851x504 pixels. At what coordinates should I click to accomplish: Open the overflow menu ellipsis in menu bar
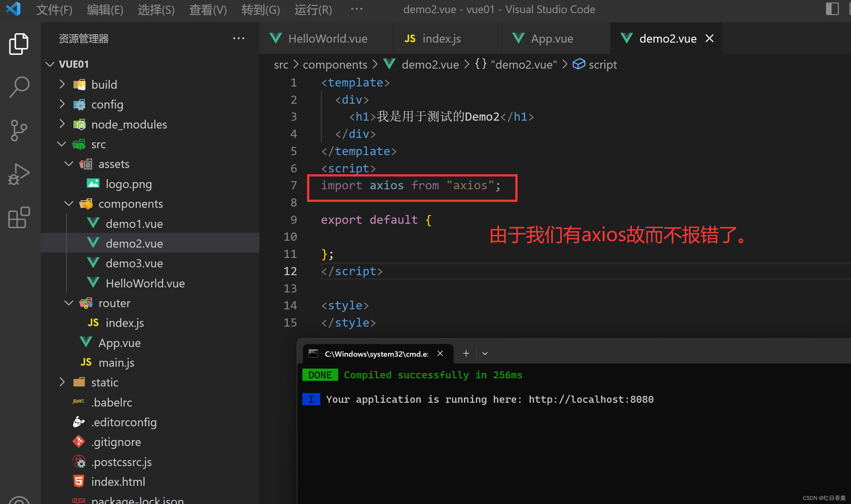357,9
